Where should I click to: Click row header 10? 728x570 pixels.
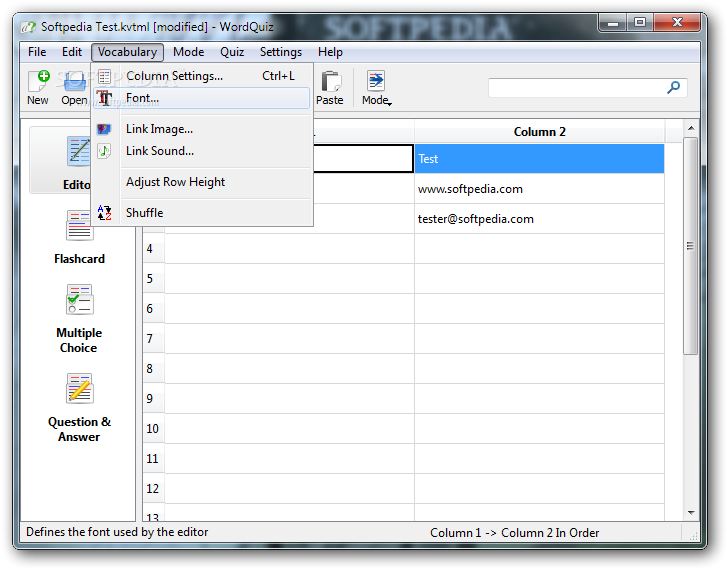point(154,429)
